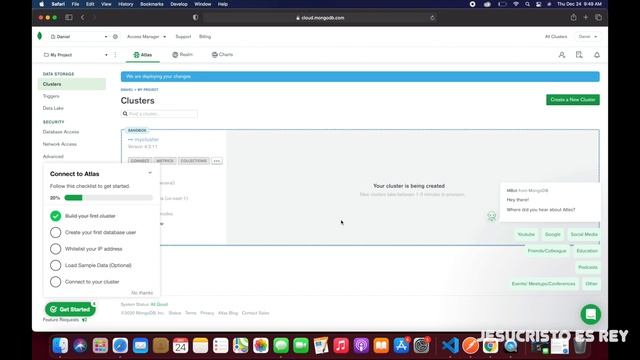Click the COLLECTIONS cluster button

click(x=194, y=161)
